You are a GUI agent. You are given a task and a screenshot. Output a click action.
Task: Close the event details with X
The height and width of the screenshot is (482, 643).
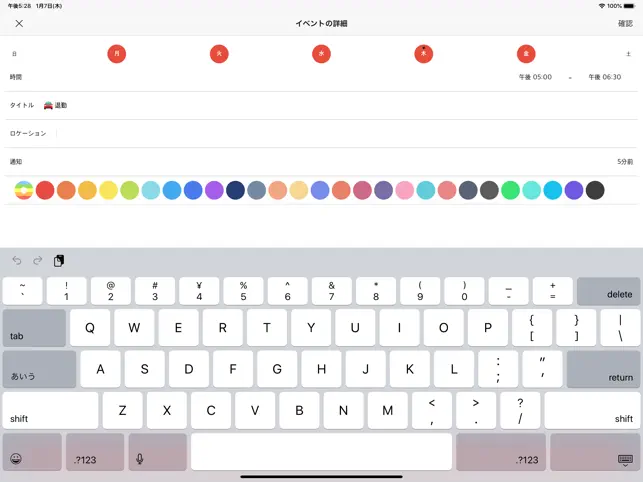pyautogui.click(x=19, y=23)
